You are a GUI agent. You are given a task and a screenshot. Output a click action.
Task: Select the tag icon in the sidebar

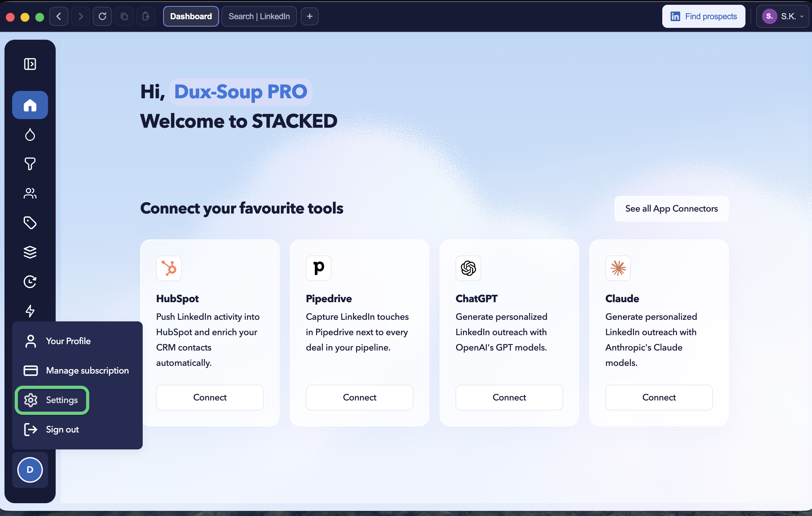(x=30, y=223)
